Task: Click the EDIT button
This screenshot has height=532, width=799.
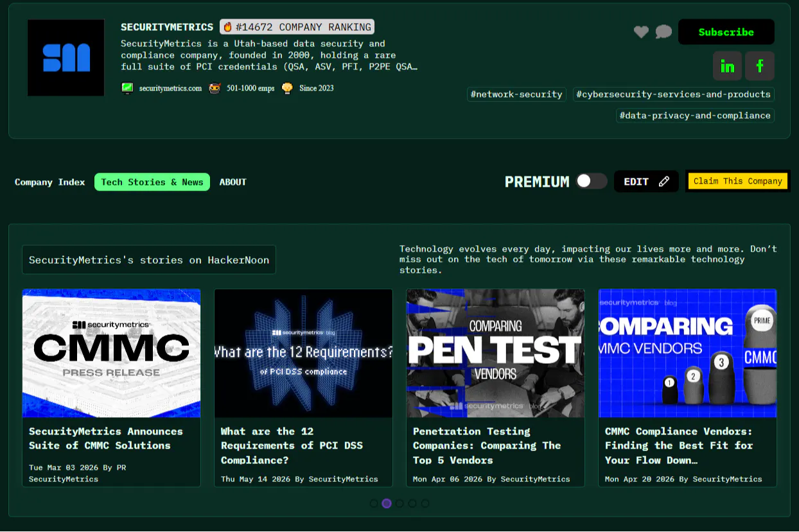Action: (x=646, y=182)
